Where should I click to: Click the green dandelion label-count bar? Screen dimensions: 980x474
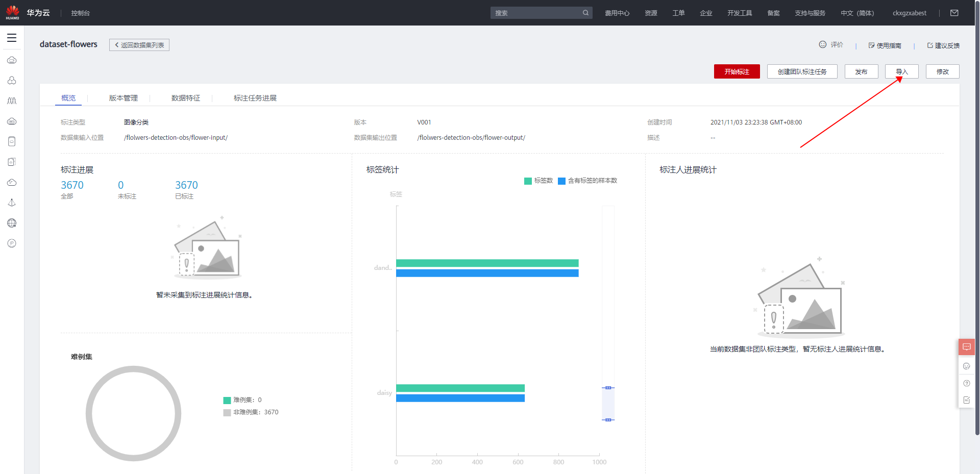click(487, 263)
